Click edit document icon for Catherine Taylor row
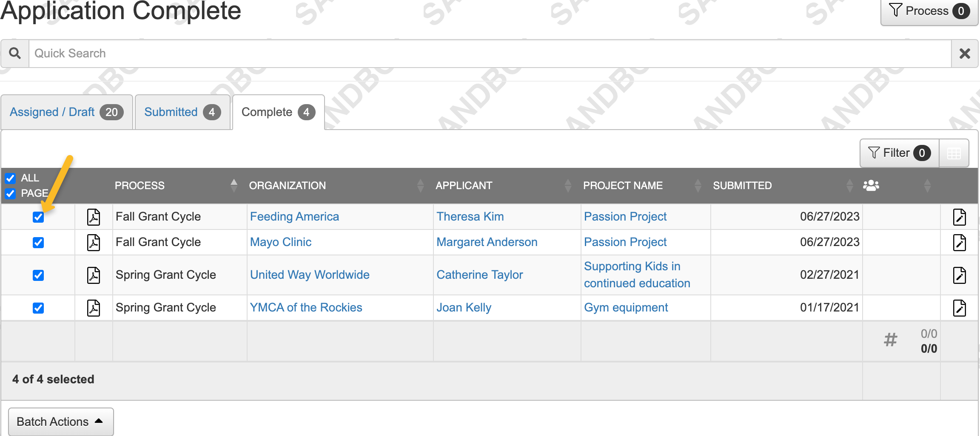This screenshot has height=436, width=980. pyautogui.click(x=959, y=275)
